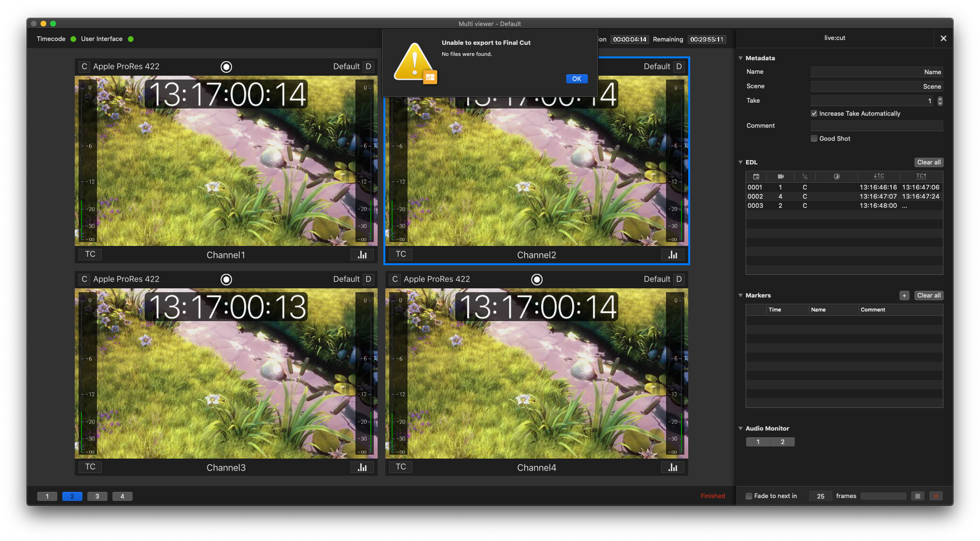
Task: Click the EDL camera column icon
Action: pyautogui.click(x=781, y=176)
